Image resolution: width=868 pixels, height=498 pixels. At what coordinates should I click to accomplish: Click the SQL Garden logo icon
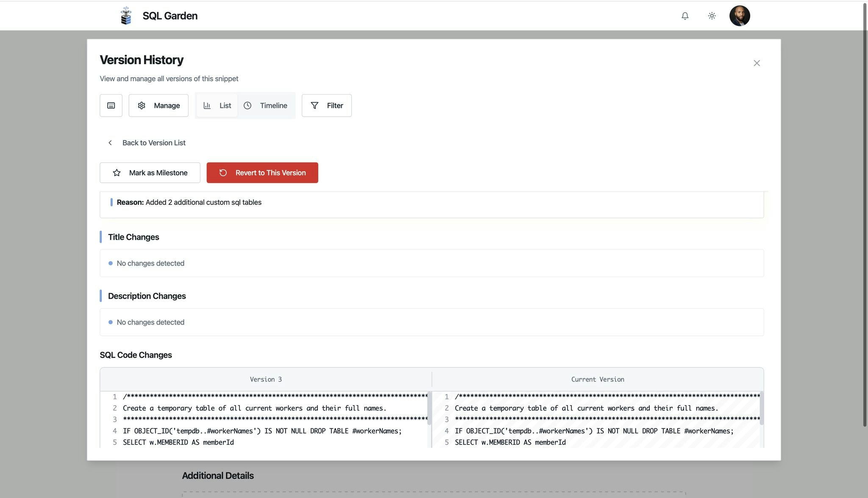click(x=126, y=16)
